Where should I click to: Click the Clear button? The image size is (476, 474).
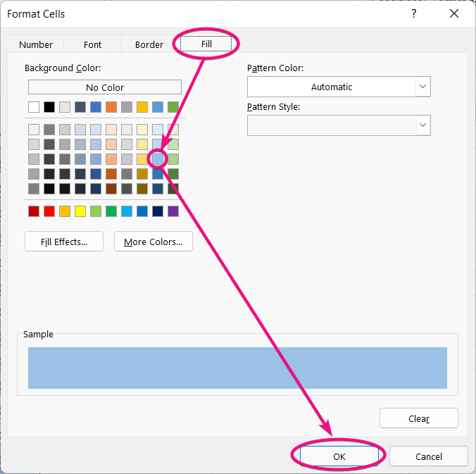point(419,418)
